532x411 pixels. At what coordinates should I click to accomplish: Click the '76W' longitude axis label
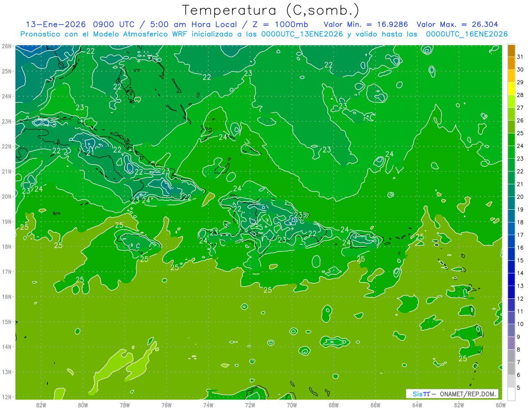(x=166, y=405)
